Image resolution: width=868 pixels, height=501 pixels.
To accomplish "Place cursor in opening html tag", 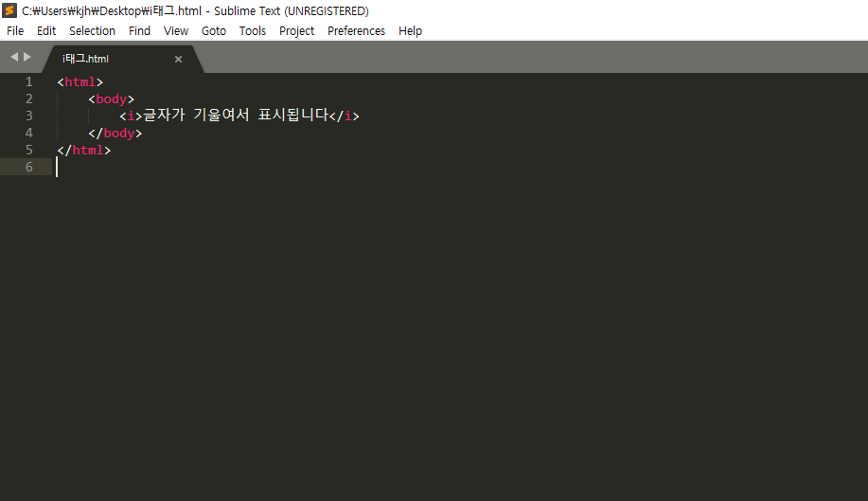I will pyautogui.click(x=80, y=82).
